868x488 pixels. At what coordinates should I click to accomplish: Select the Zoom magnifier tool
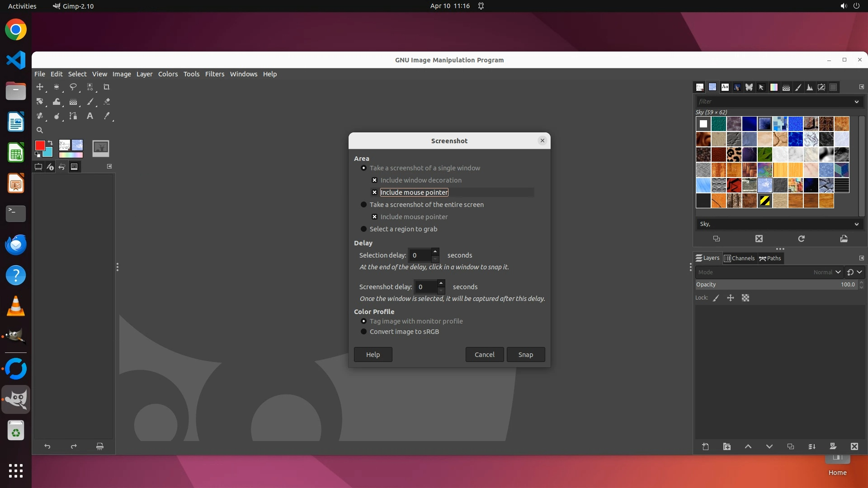[40, 130]
